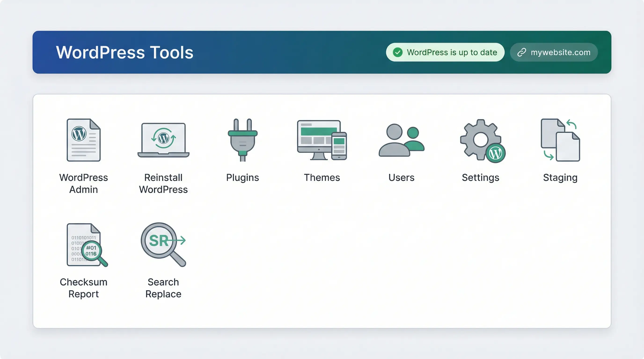This screenshot has height=359, width=644.
Task: Open the Users people icon
Action: tap(402, 140)
